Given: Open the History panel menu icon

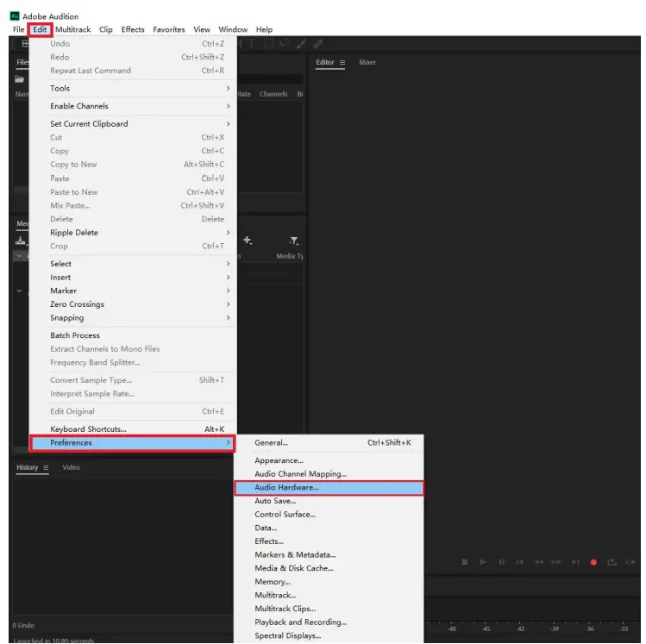Looking at the screenshot, I should (46, 468).
